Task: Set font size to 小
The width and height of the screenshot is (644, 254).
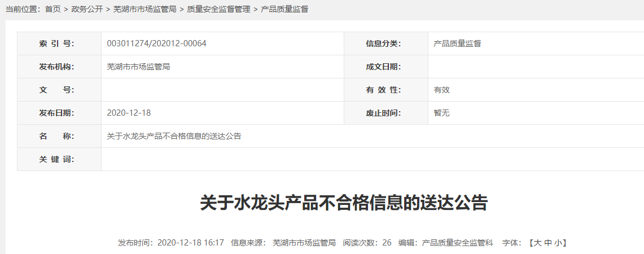Action: (x=558, y=243)
